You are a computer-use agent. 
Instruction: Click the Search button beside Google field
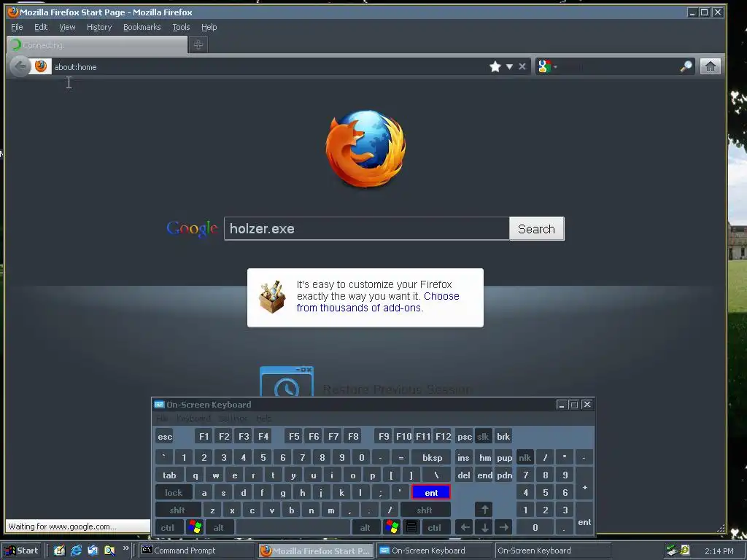536,228
